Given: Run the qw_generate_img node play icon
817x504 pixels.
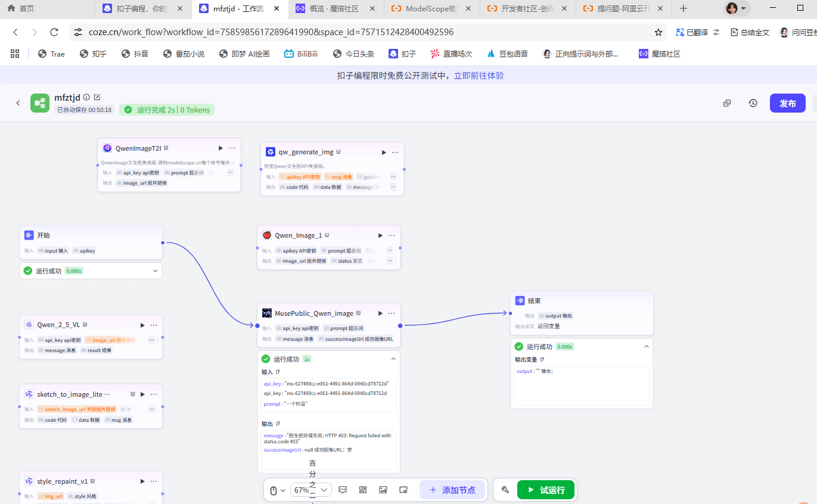Looking at the screenshot, I should [384, 152].
